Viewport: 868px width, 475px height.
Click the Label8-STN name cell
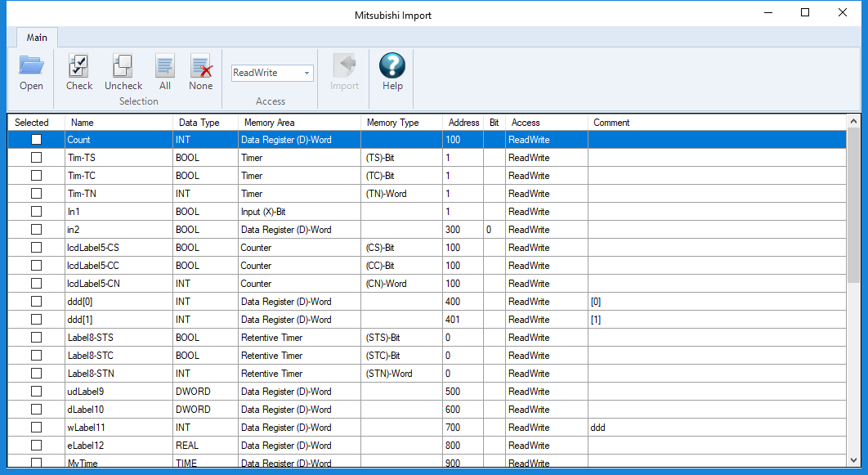[119, 373]
